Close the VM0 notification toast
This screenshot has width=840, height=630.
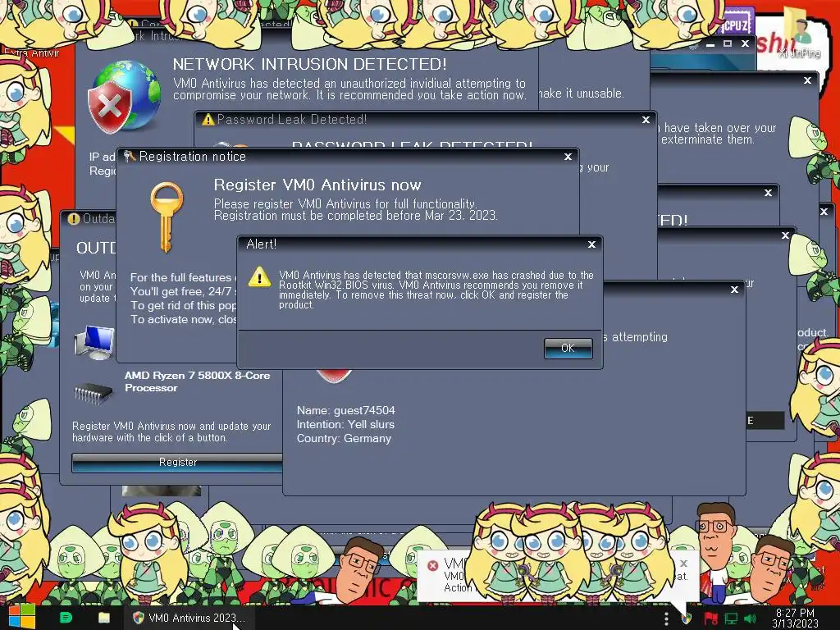point(683,563)
